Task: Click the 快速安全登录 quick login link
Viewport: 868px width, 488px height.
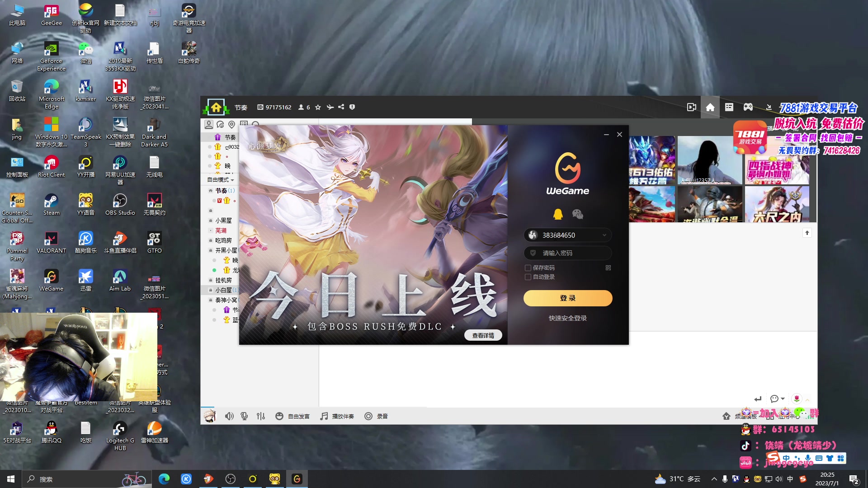Action: 568,318
